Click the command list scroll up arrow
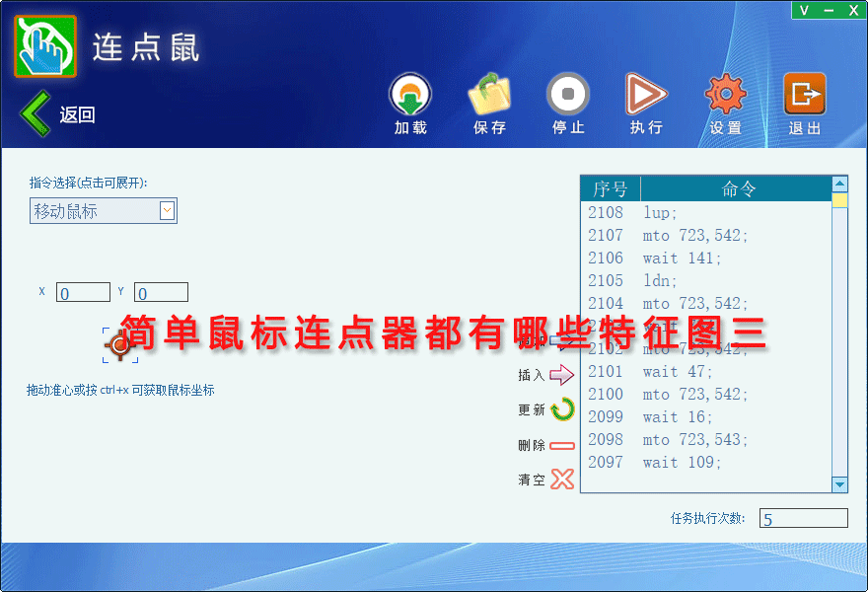 [839, 184]
